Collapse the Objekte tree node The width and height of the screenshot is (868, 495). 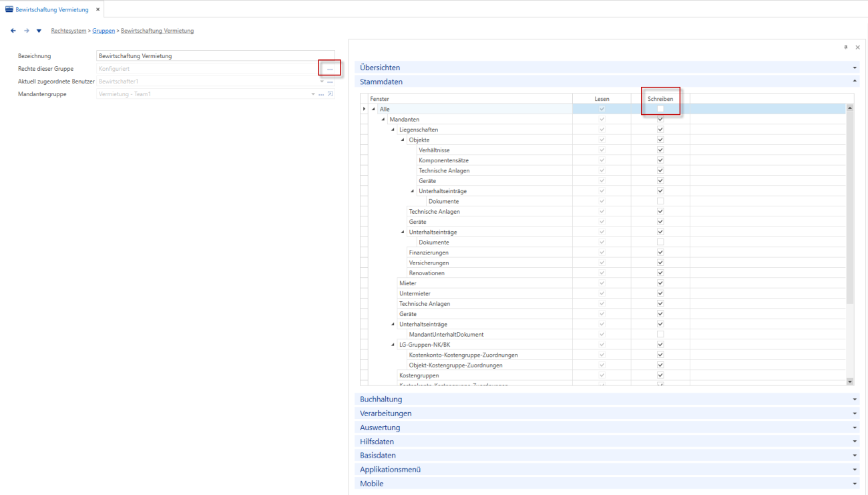(x=403, y=140)
